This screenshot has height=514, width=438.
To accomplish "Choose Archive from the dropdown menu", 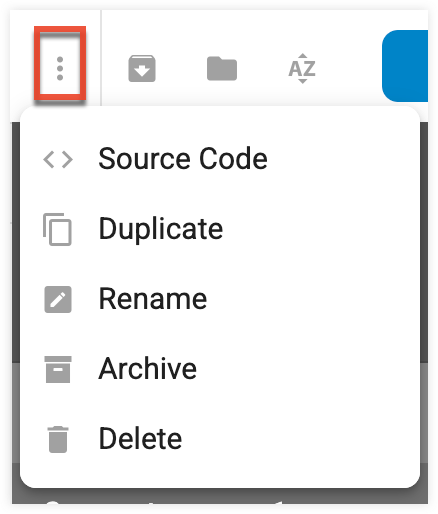I will [220, 369].
